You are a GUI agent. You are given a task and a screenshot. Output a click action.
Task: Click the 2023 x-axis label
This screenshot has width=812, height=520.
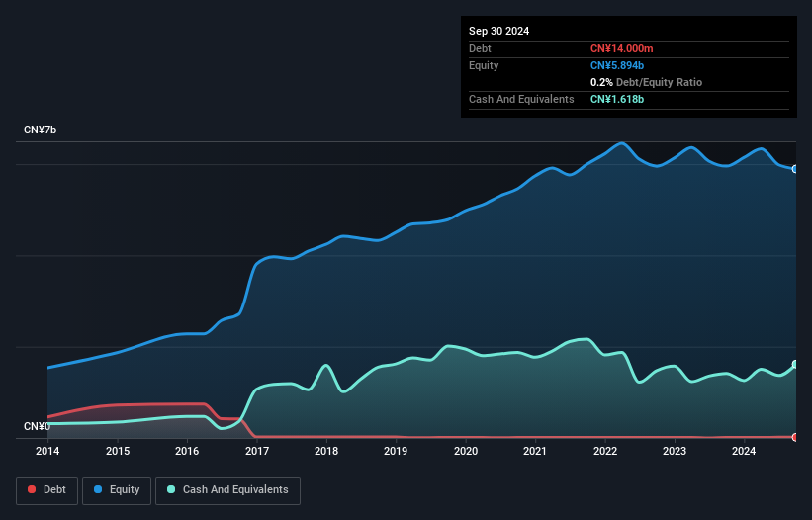[675, 451]
